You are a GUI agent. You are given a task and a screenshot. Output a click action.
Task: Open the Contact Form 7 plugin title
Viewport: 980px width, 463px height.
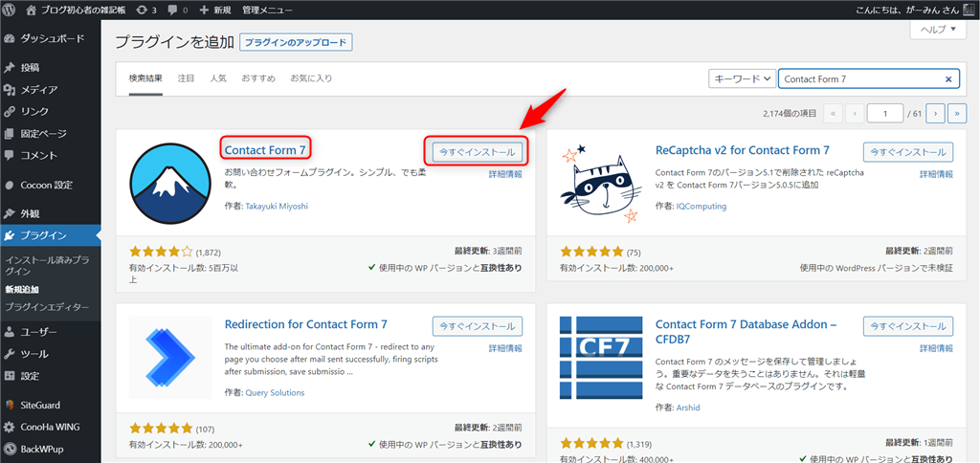pos(265,150)
